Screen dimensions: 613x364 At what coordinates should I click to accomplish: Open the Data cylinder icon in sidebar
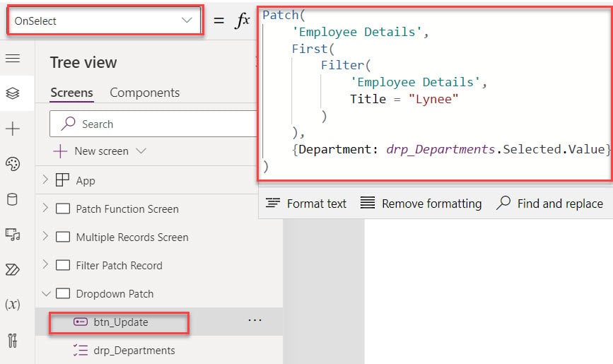(13, 199)
